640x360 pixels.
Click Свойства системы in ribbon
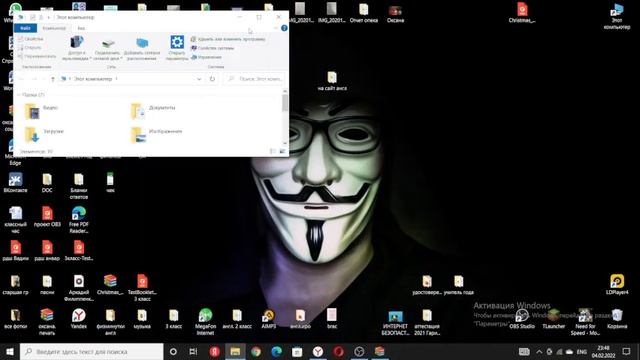[212, 48]
